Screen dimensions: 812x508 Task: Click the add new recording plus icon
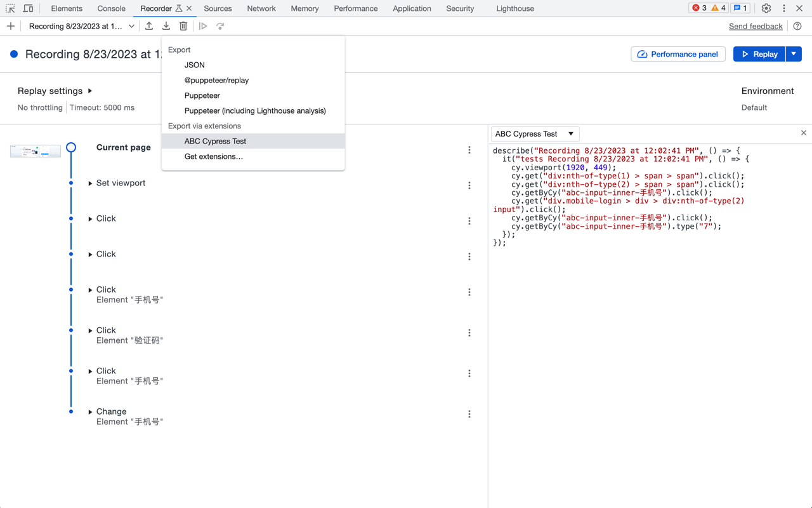(x=11, y=26)
